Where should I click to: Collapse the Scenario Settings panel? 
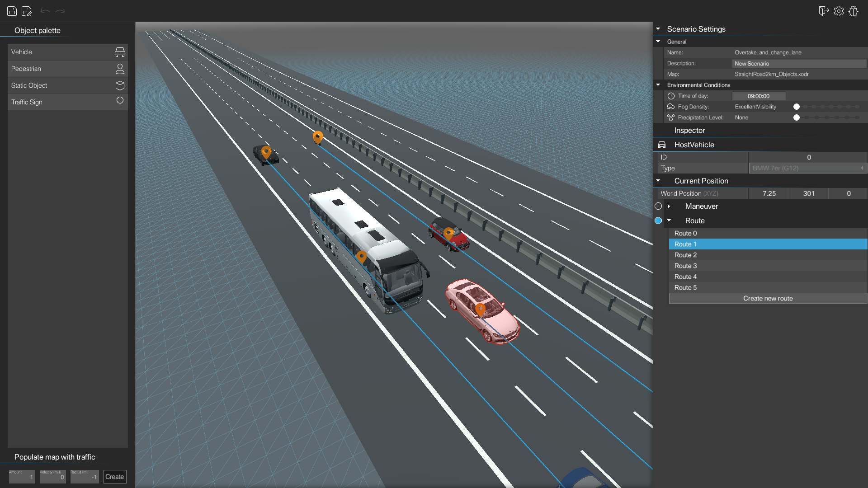[x=659, y=29]
